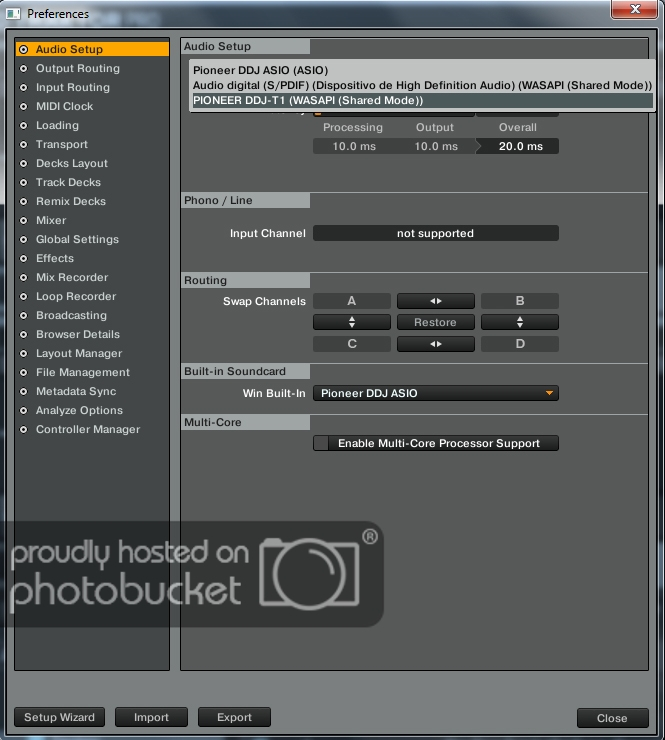Click the deck A routing label
Image resolution: width=665 pixels, height=740 pixels.
[352, 301]
